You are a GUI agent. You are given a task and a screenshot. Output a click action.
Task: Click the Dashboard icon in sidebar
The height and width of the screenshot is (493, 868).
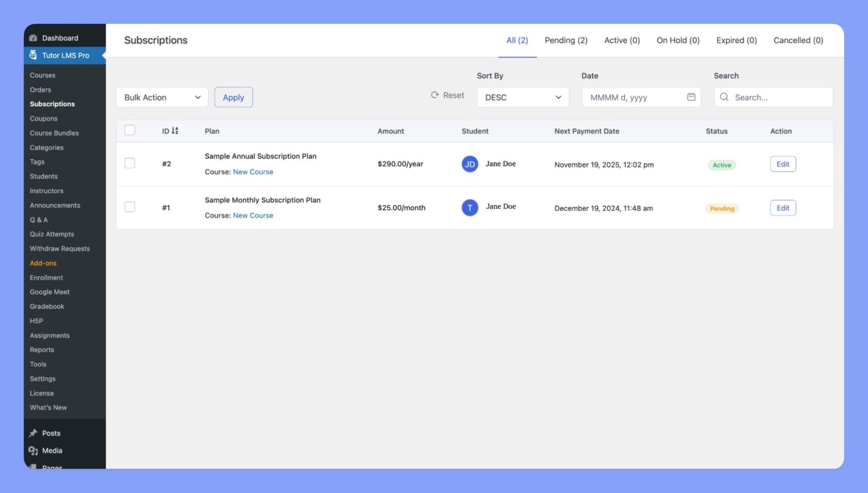pos(33,37)
